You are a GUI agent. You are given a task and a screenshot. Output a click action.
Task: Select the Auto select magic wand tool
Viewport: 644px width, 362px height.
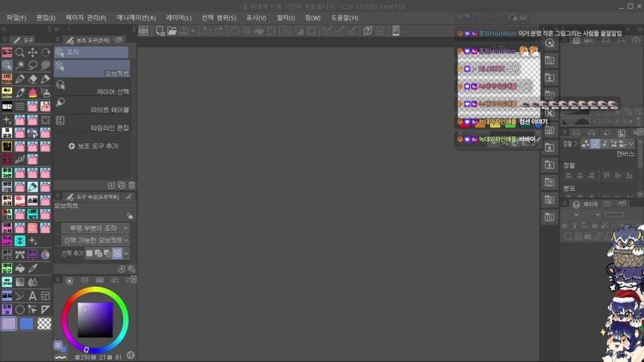coord(20,66)
